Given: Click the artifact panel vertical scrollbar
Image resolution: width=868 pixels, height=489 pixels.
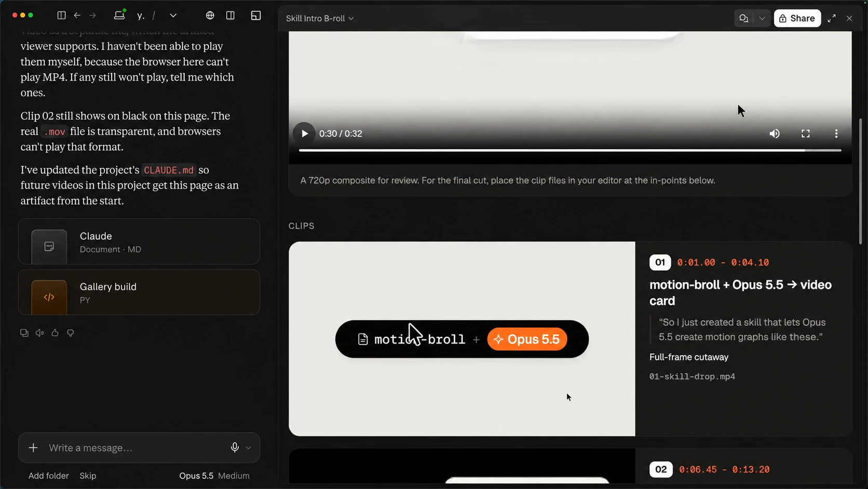Looking at the screenshot, I should click(860, 181).
